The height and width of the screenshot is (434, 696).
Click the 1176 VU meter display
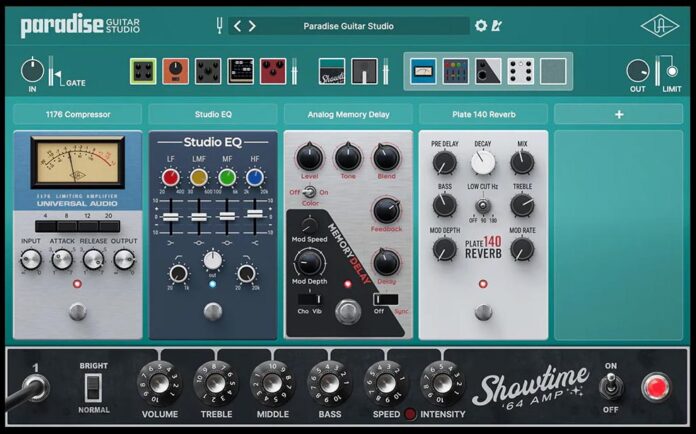click(78, 162)
